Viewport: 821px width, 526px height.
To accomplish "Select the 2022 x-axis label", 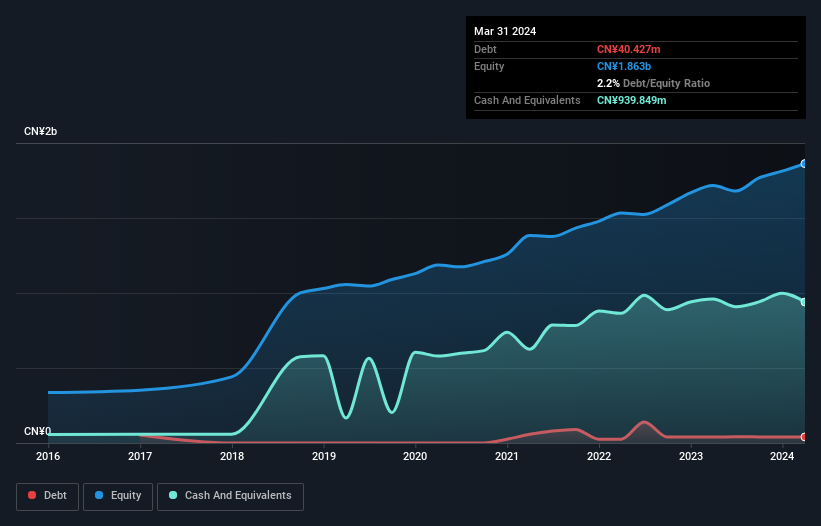I will tap(599, 456).
